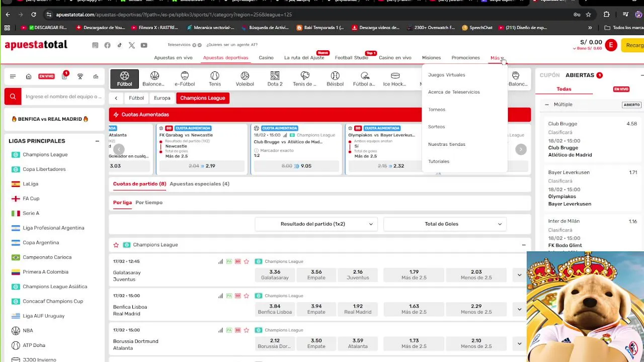644x362 pixels.
Task: Open the bet slip icon with badge
Action: tap(64, 76)
